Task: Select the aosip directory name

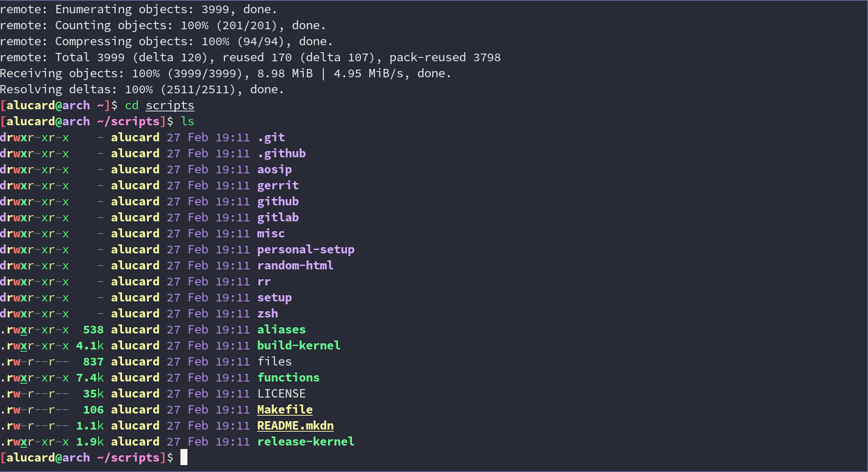Action: coord(274,170)
